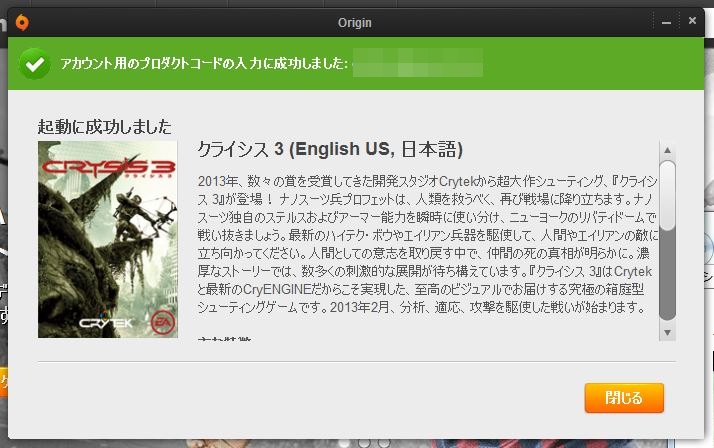714x448 pixels.
Task: Click the description scrollbar down arrow
Action: (668, 333)
